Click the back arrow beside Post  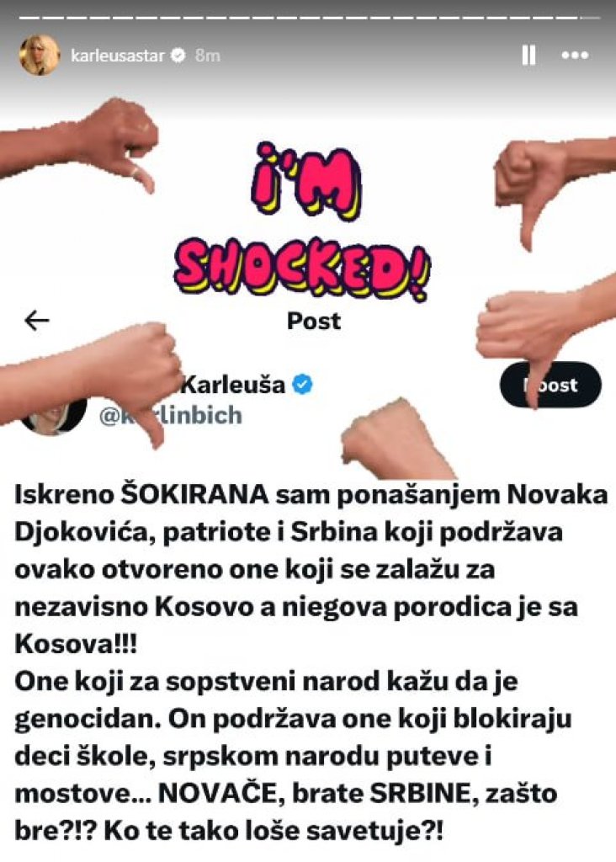(x=37, y=320)
